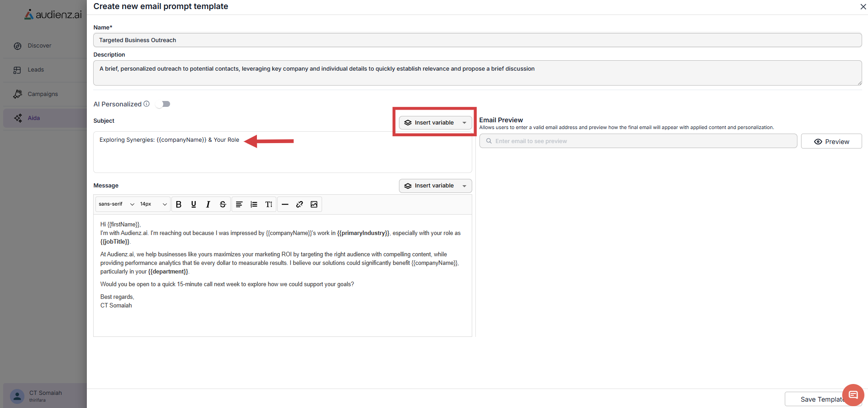The width and height of the screenshot is (868, 408).
Task: Open text alignment options in toolbar
Action: tap(239, 204)
